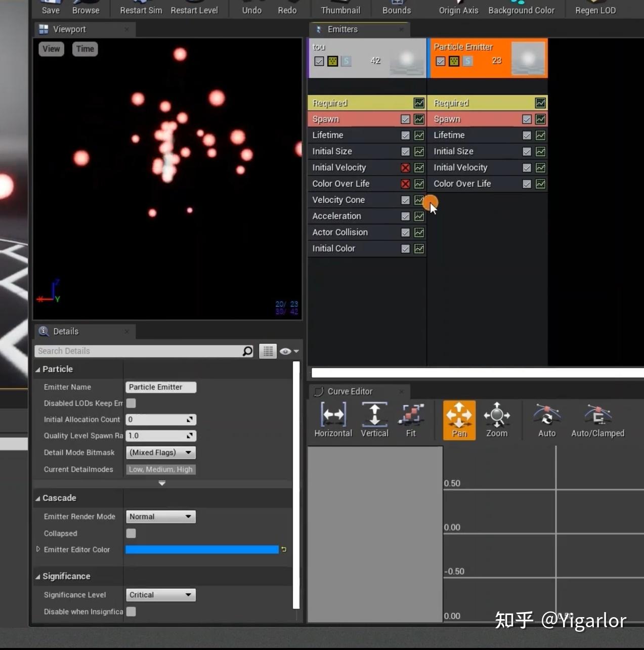Screen dimensions: 644x650
Task: Open Emitter Render Mode dropdown
Action: click(160, 516)
